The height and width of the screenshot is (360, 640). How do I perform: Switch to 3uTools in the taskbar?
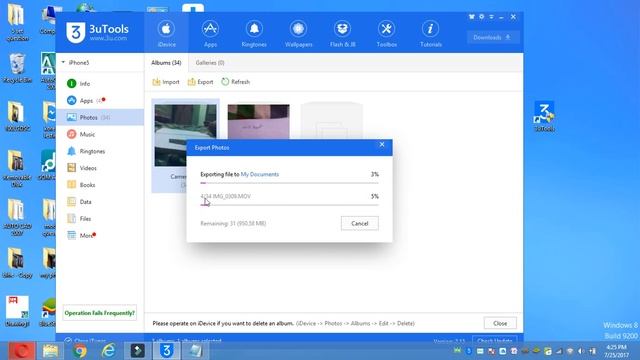[x=166, y=351]
